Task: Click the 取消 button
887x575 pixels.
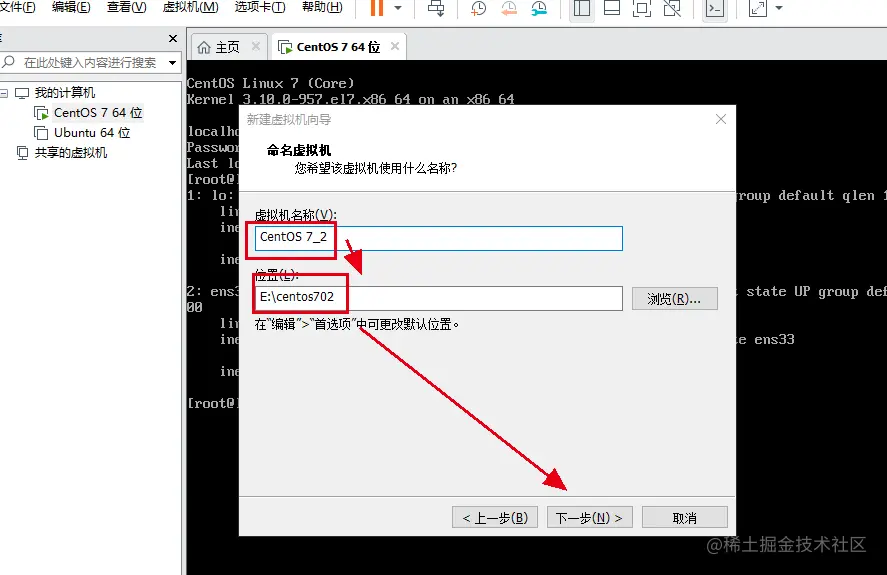Action: tap(684, 517)
